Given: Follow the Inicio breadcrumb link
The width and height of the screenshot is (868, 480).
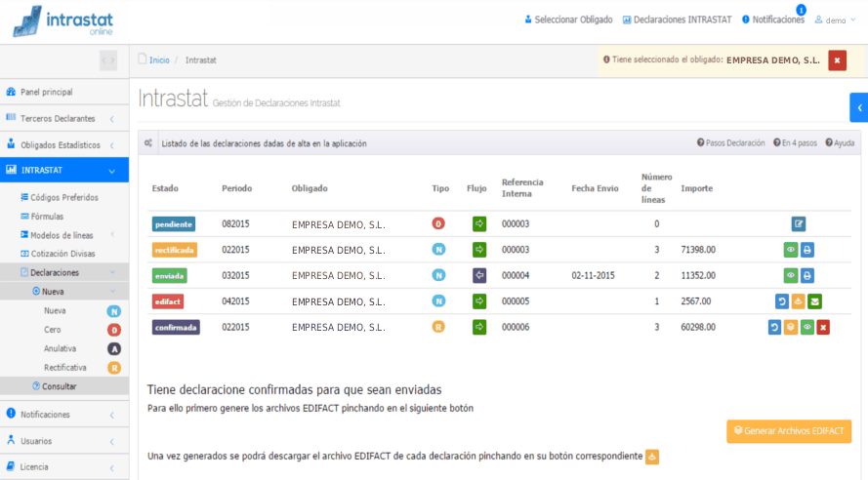Looking at the screenshot, I should [x=159, y=60].
